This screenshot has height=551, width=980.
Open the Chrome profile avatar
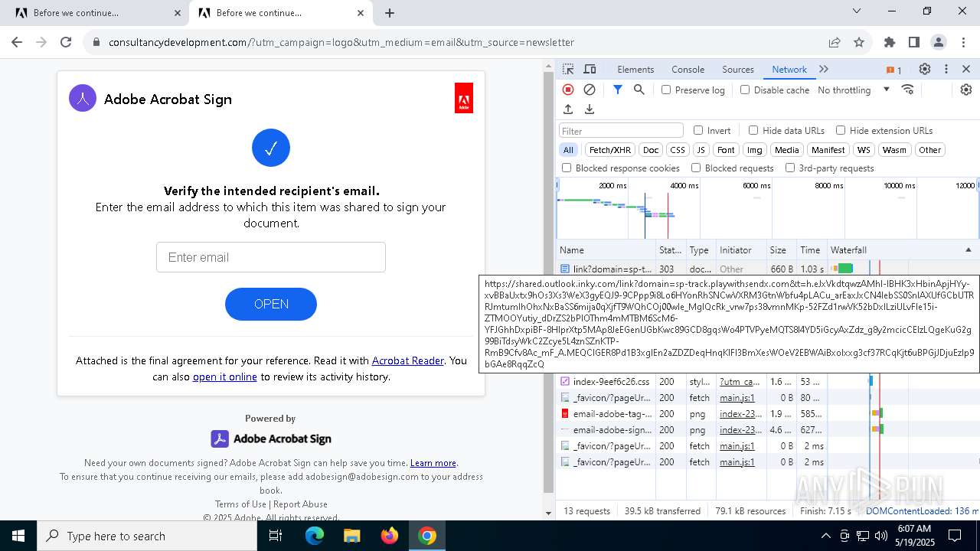(x=939, y=42)
